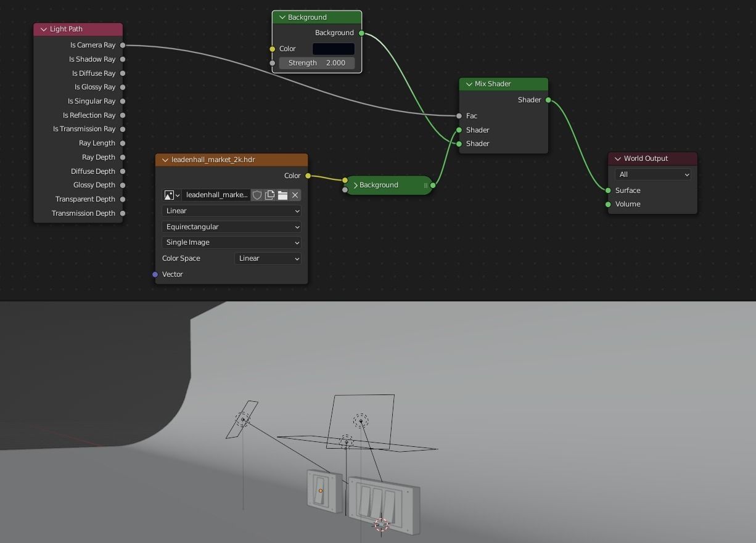Click the Background color swatch

[x=333, y=49]
